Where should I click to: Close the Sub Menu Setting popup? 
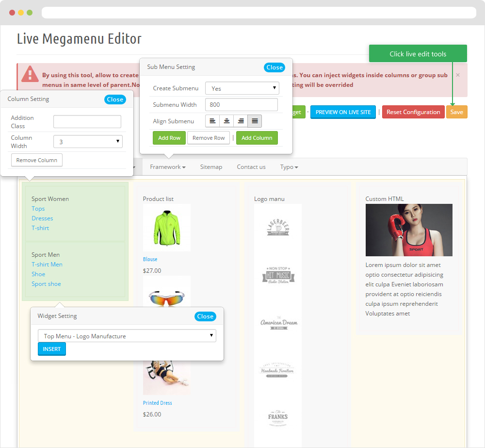point(275,67)
